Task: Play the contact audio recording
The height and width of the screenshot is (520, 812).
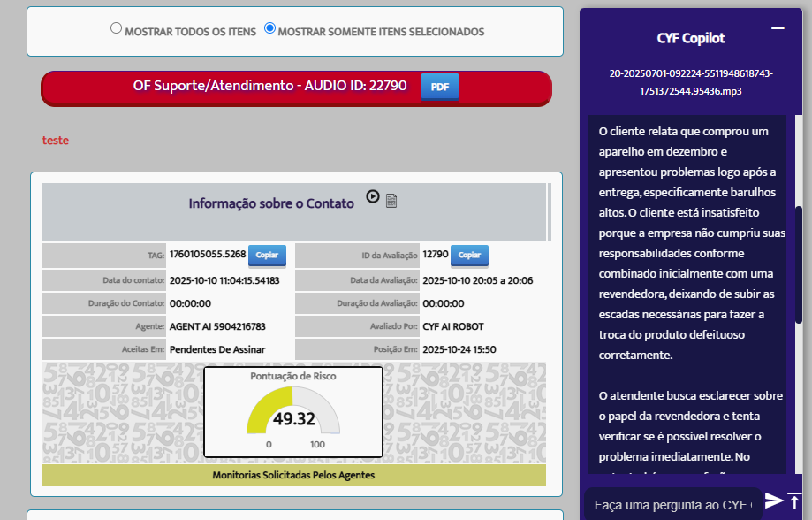Action: click(373, 197)
